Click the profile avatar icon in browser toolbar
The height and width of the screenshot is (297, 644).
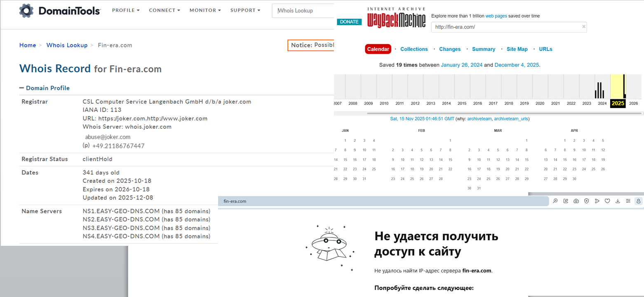[639, 201]
